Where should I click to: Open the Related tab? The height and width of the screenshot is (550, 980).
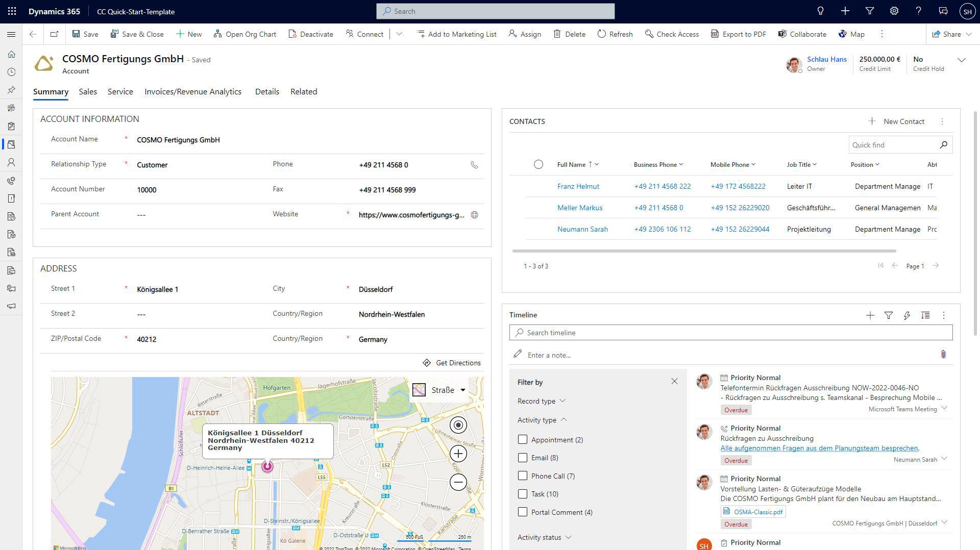click(x=304, y=92)
